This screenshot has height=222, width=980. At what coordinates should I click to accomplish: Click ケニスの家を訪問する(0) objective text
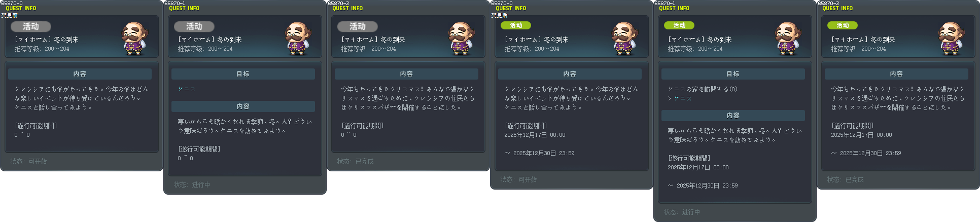tap(703, 89)
